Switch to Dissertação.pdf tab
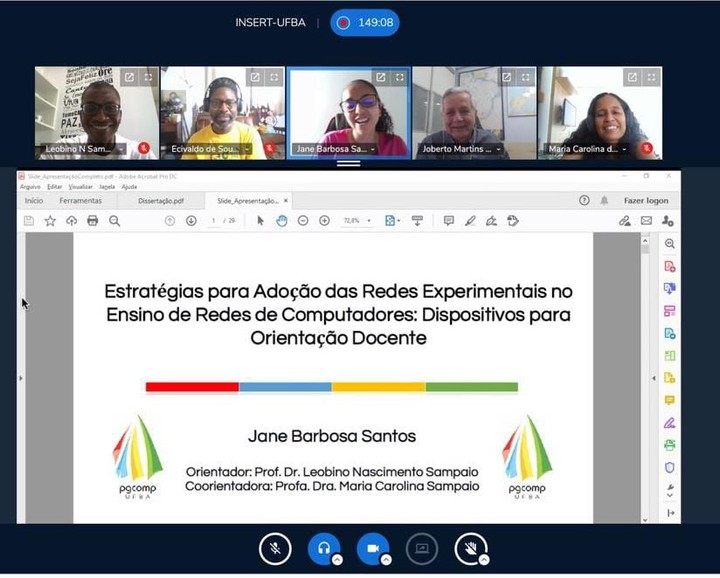 (161, 201)
